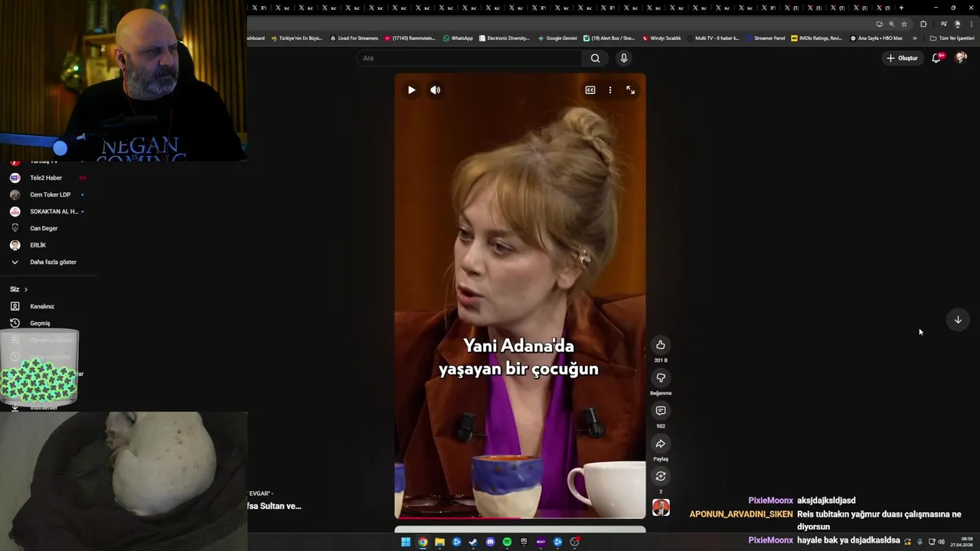Go to the next Short with the down arrow

(x=958, y=320)
